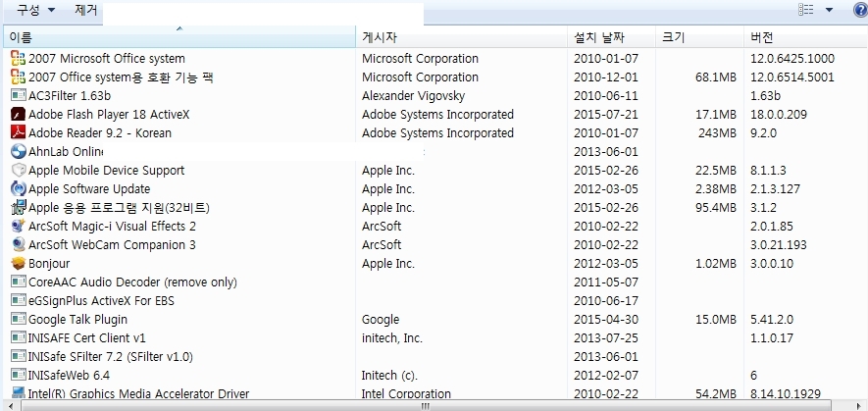
Task: Open the view options dropdown arrow
Action: coord(830,10)
